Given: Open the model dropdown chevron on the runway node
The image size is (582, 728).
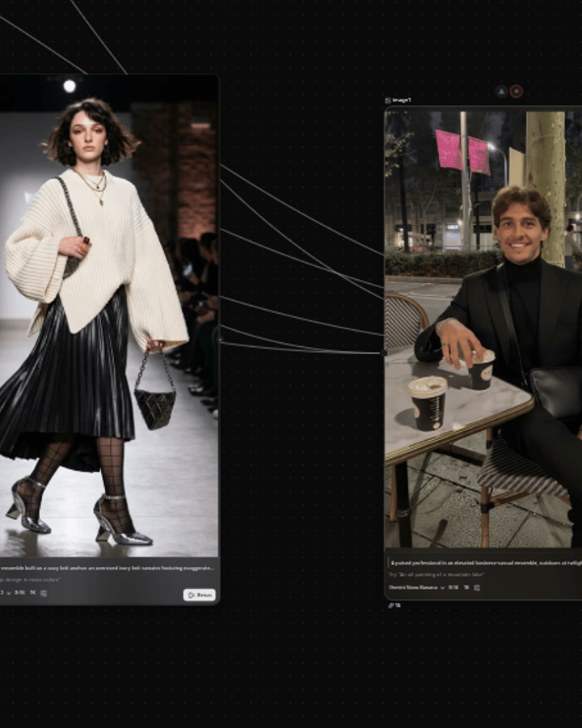Looking at the screenshot, I should 8,593.
